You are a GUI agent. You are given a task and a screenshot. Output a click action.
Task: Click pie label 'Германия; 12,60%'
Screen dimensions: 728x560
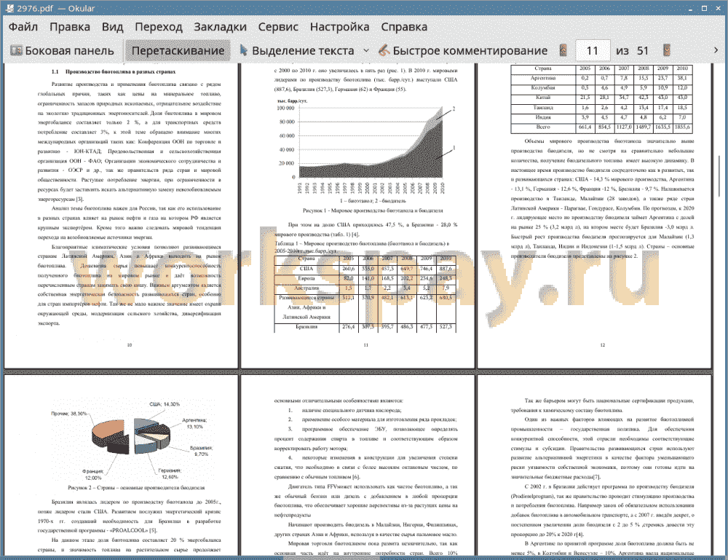(170, 473)
